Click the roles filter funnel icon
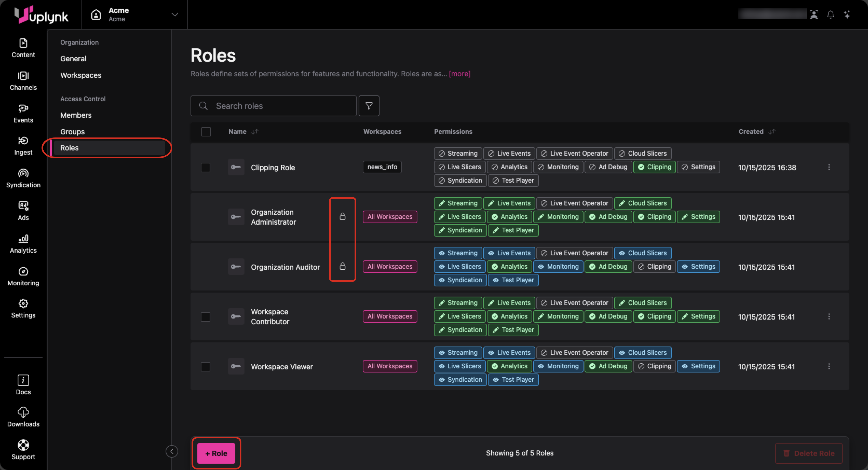 point(369,106)
